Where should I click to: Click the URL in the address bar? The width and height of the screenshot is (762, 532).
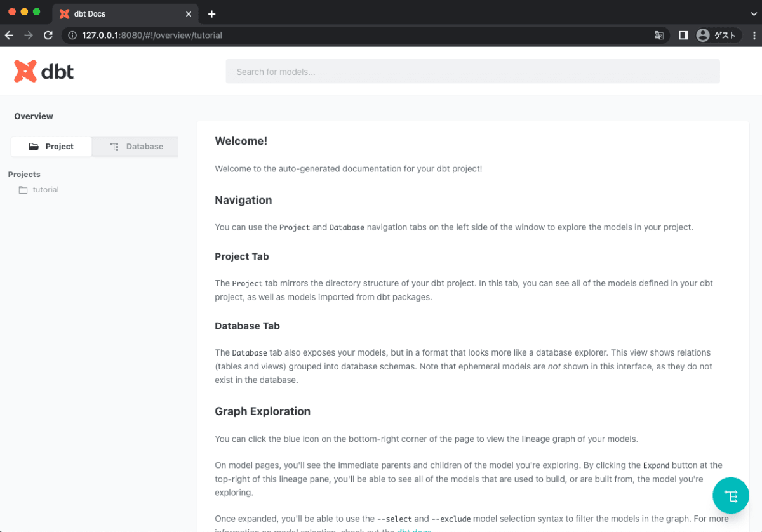tap(152, 36)
